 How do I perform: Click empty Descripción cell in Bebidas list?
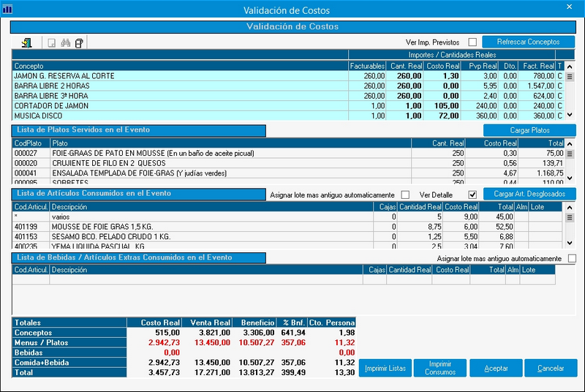click(206, 279)
